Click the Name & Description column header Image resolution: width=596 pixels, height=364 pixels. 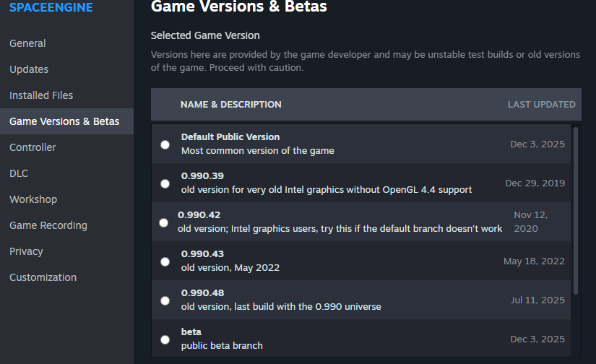coord(231,105)
